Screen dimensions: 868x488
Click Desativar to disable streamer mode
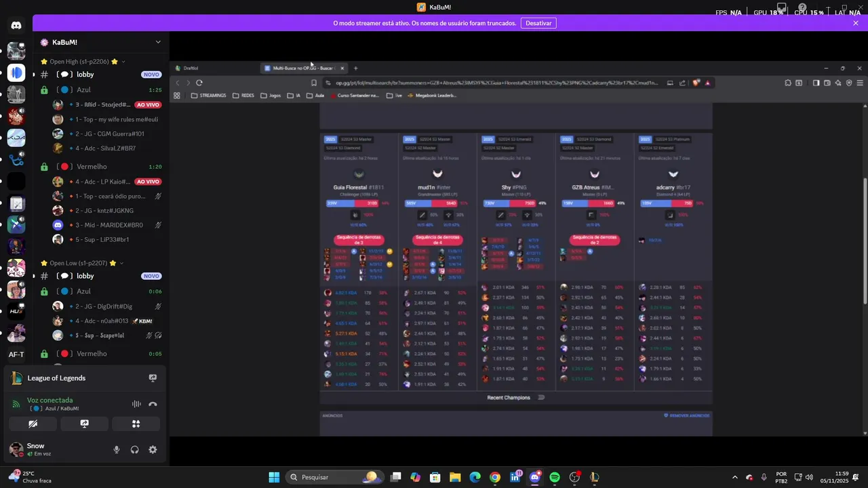(x=538, y=23)
